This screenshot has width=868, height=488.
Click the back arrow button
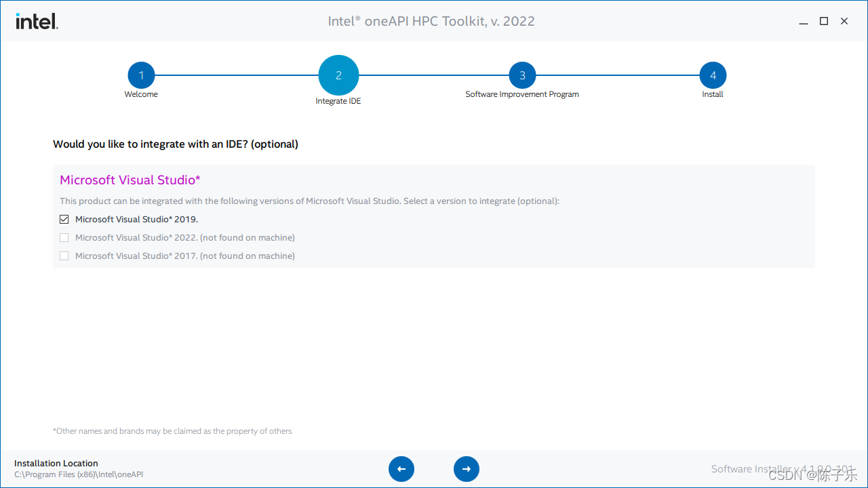(401, 469)
